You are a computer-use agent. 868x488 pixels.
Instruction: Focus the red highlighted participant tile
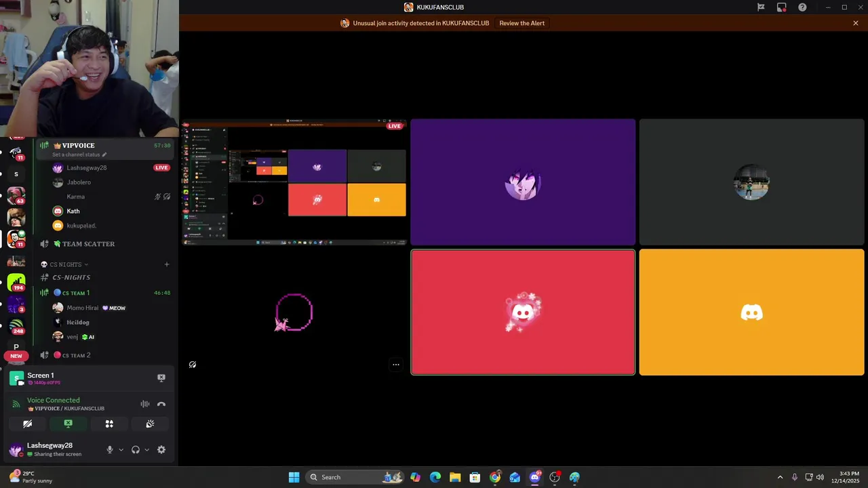[x=523, y=312]
